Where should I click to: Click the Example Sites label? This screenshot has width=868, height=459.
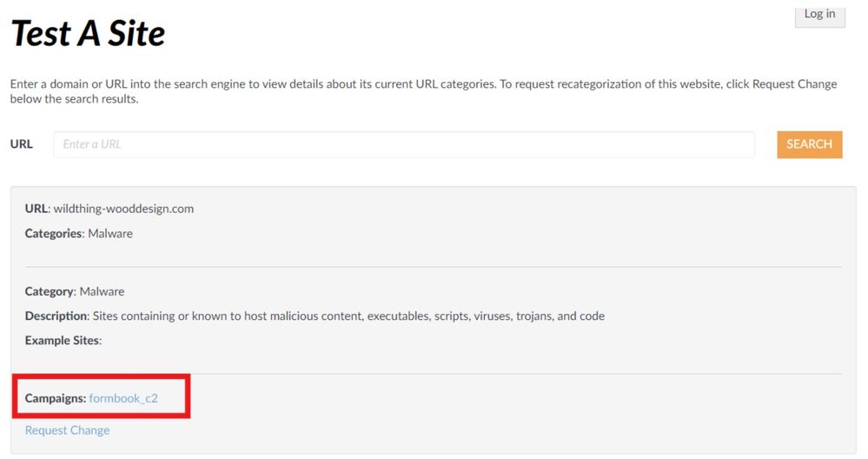click(63, 340)
